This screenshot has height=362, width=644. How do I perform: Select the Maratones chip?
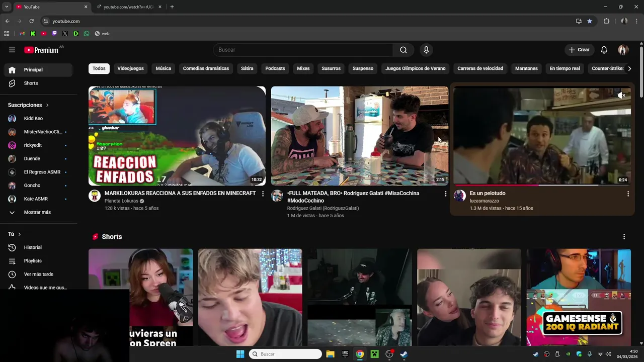[526, 68]
